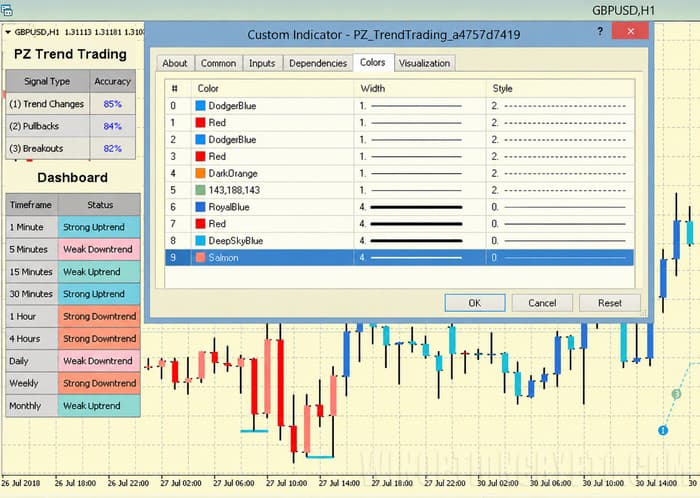Click the '143,188,143' color value
The height and width of the screenshot is (498, 700).
pyautogui.click(x=234, y=190)
